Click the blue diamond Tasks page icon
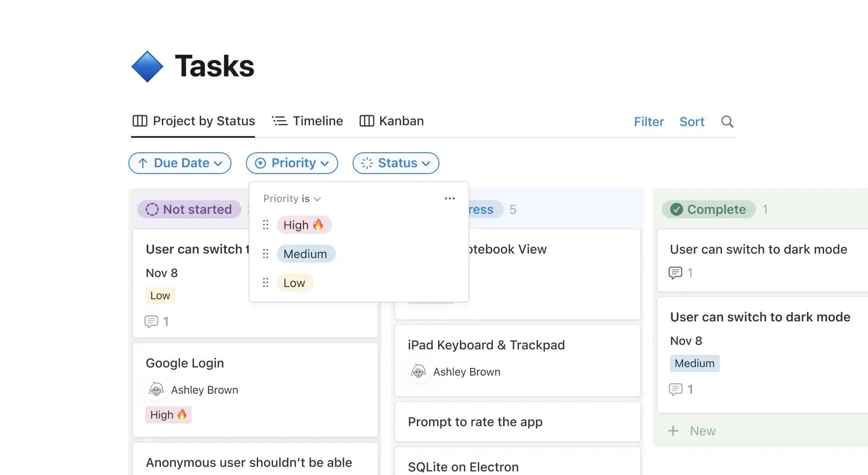Image resolution: width=868 pixels, height=475 pixels. pos(147,66)
